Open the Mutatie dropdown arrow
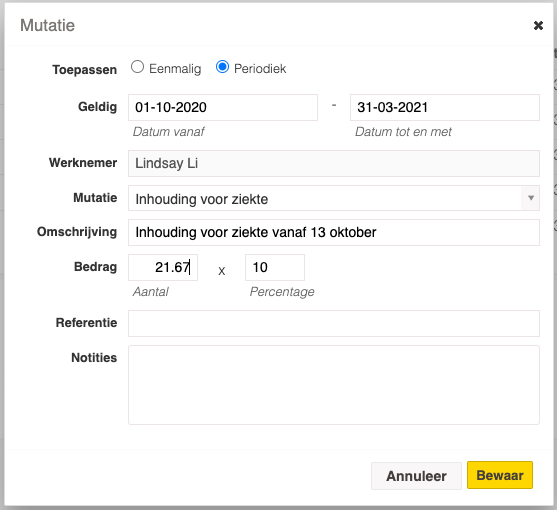557x510 pixels. click(531, 198)
